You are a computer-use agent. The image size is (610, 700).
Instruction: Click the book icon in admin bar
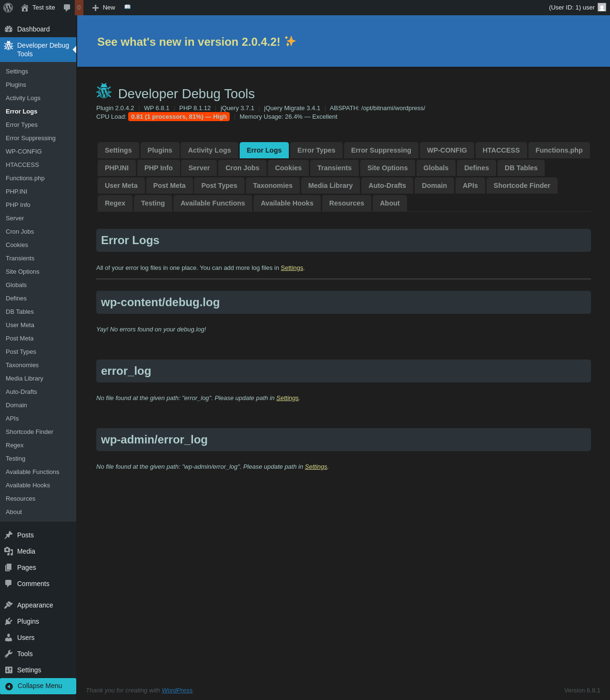[127, 7]
